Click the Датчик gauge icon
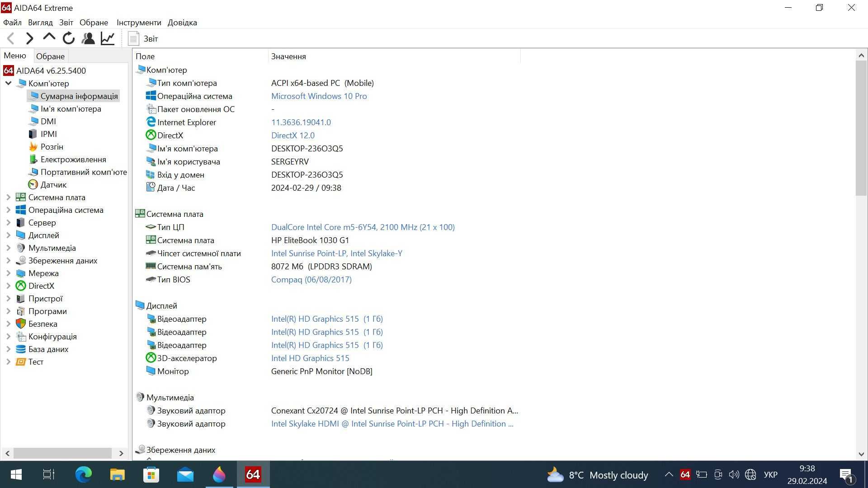The width and height of the screenshot is (868, 488). pyautogui.click(x=33, y=184)
